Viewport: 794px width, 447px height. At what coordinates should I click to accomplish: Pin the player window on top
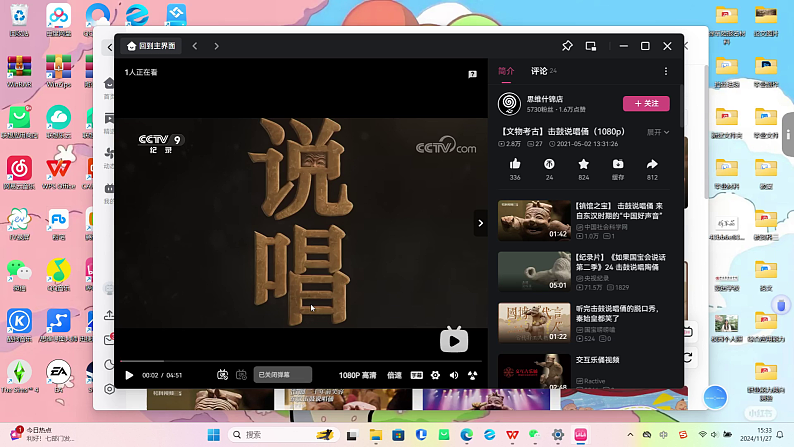click(x=567, y=46)
